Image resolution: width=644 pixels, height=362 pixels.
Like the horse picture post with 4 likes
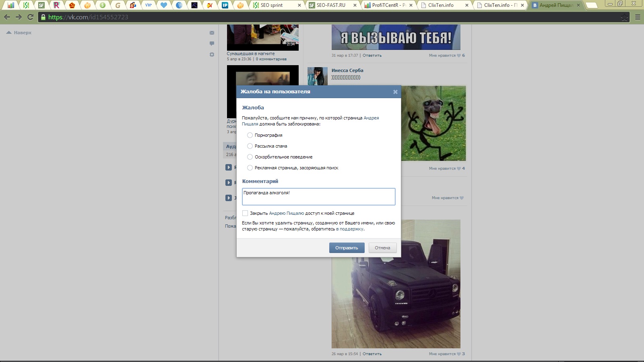click(447, 169)
